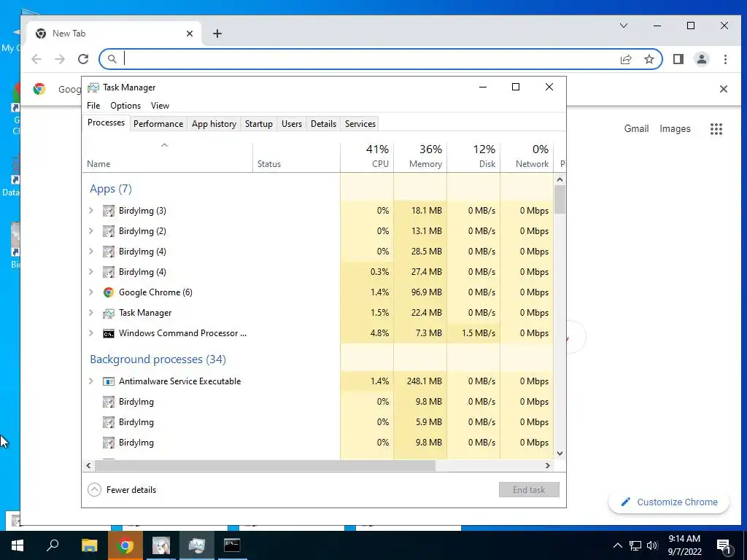Sort processes by Network column
Viewport: 747px width, 560px height.
[x=527, y=157]
